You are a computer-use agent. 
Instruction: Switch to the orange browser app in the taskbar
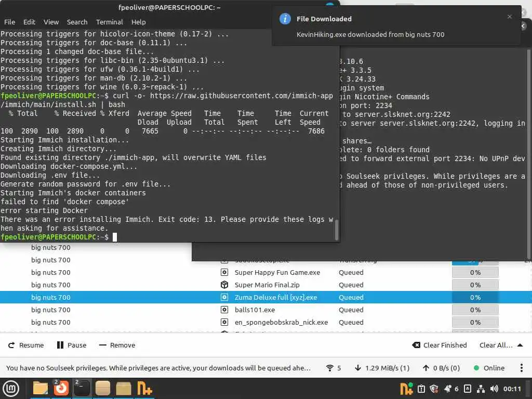pyautogui.click(x=61, y=389)
